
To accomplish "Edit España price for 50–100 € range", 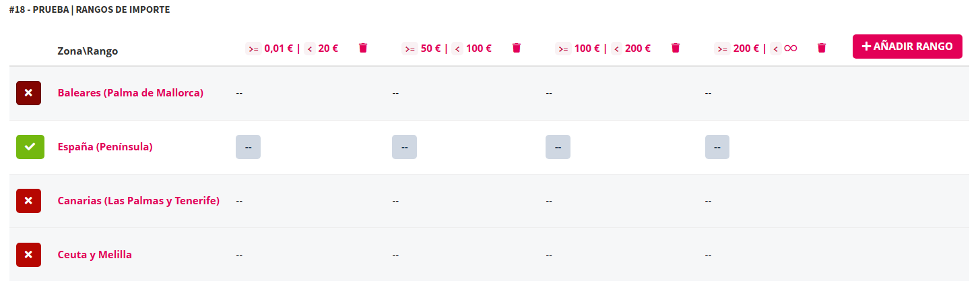I will tap(404, 147).
